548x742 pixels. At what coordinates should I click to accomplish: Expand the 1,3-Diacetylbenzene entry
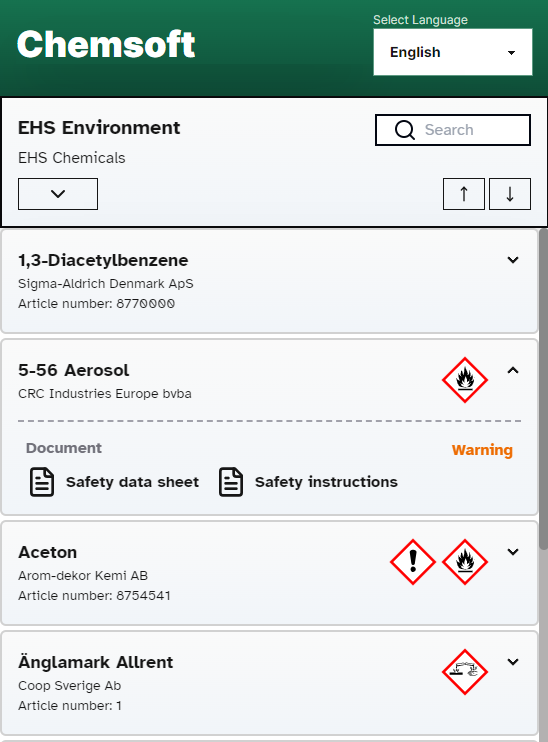(513, 260)
